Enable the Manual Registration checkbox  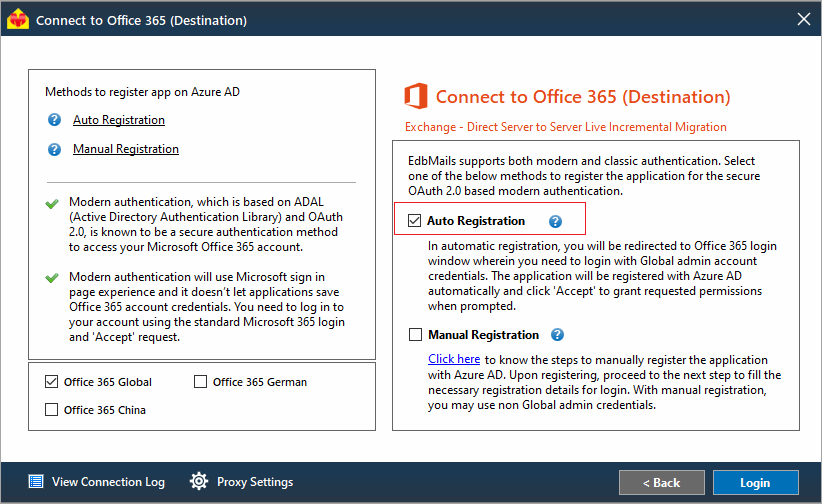(x=415, y=335)
